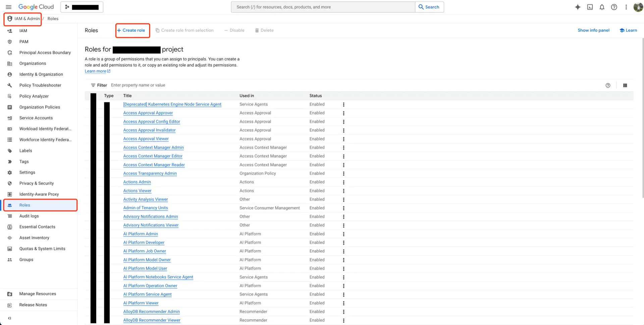Open the Learn panel

pyautogui.click(x=628, y=30)
